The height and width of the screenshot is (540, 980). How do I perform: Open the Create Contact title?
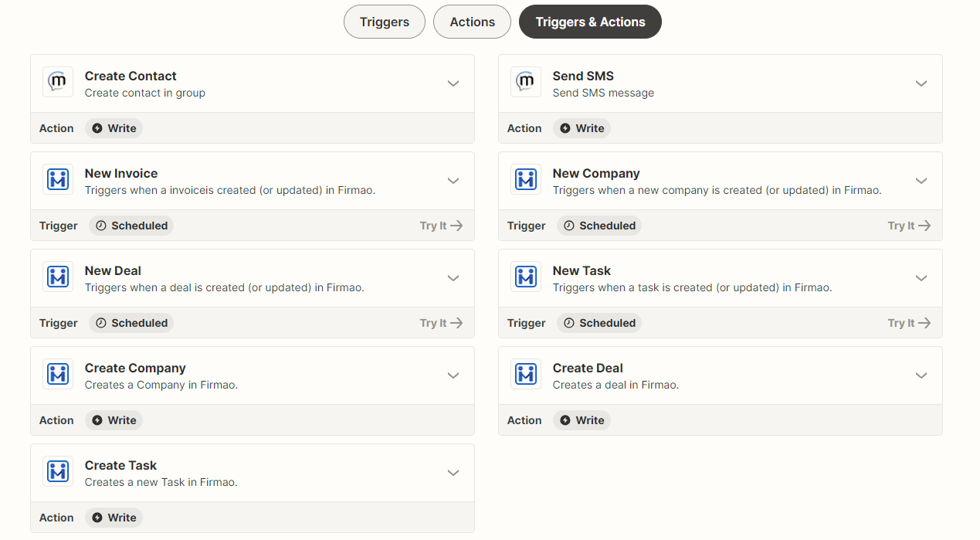[x=131, y=76]
